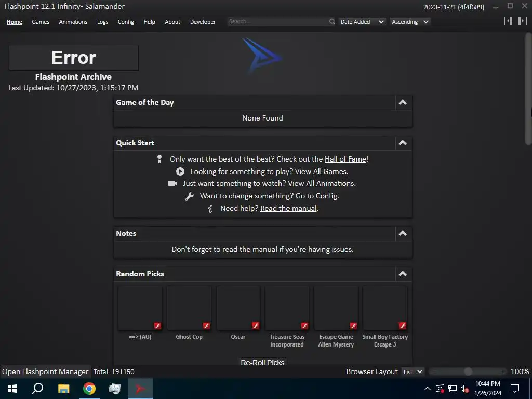The height and width of the screenshot is (399, 532).
Task: Open the Developer tab
Action: click(203, 22)
